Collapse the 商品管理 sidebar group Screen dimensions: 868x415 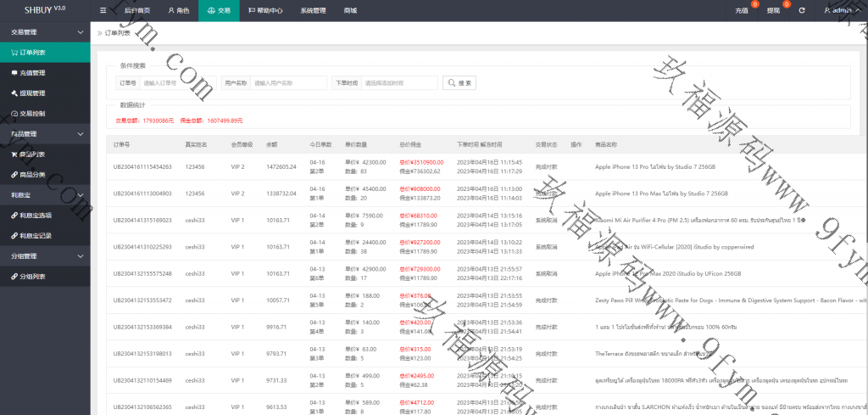(x=81, y=134)
